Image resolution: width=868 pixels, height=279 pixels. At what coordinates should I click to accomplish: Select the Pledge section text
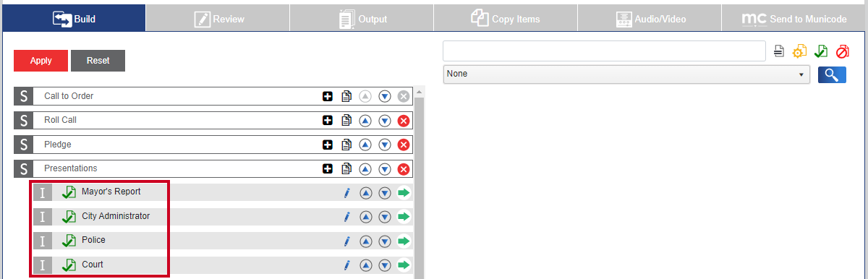[58, 145]
